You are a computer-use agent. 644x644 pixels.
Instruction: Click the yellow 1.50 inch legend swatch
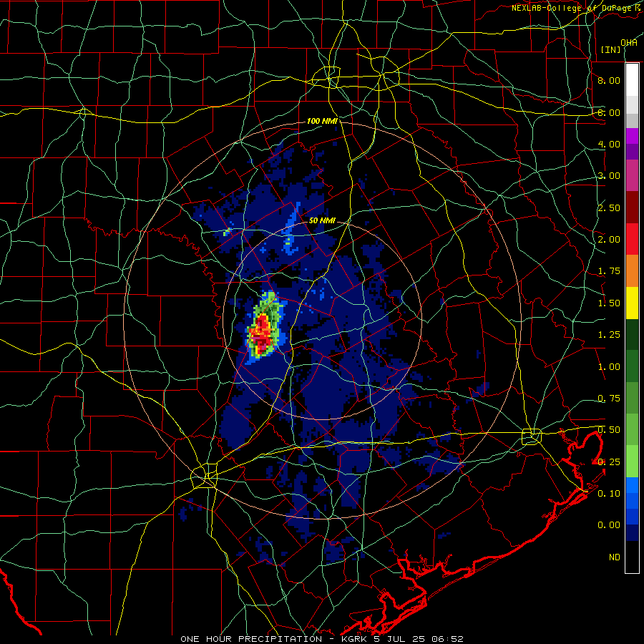(x=632, y=303)
